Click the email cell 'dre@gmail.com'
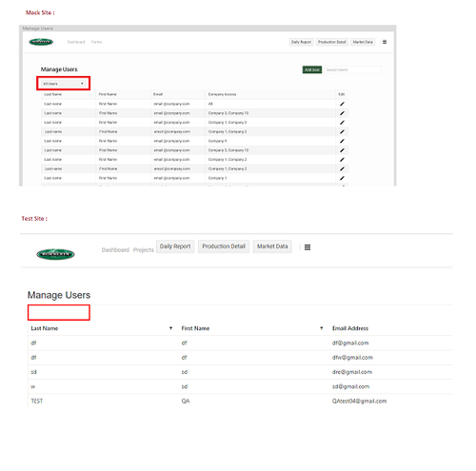The image size is (476, 471). 352,372
